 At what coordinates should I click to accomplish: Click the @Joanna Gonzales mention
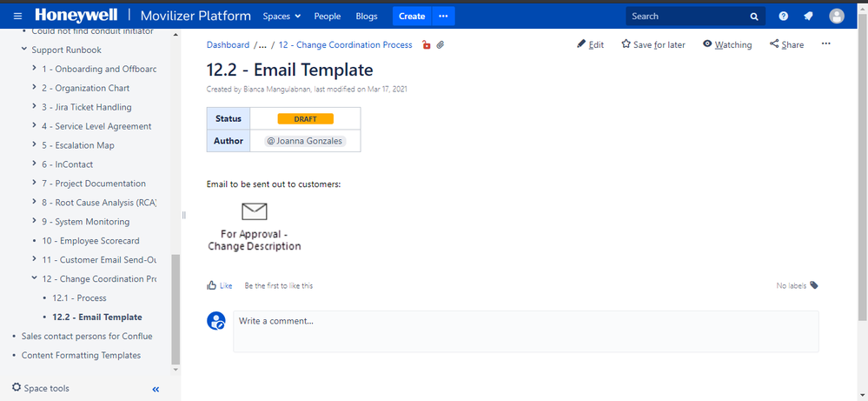[304, 141]
